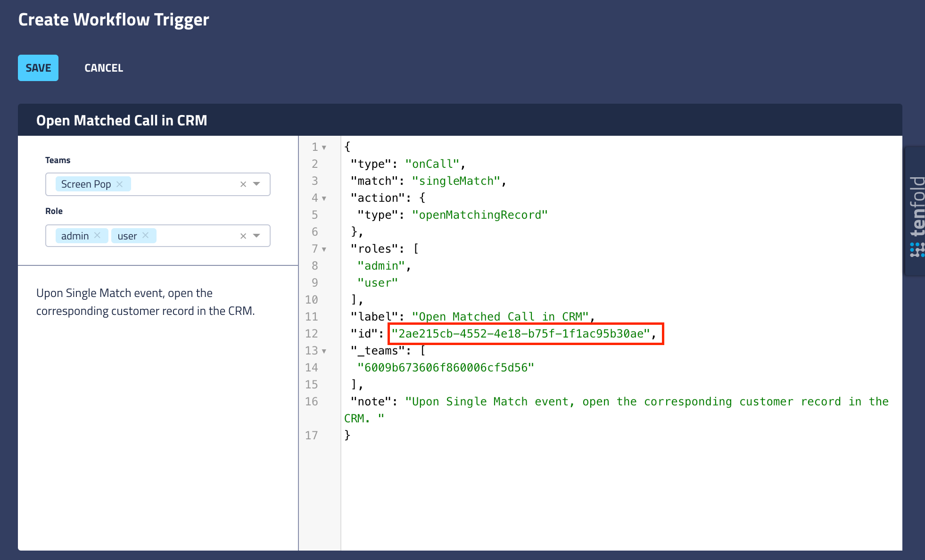The image size is (925, 560).
Task: Click the Screen Pop tag label
Action: point(86,184)
